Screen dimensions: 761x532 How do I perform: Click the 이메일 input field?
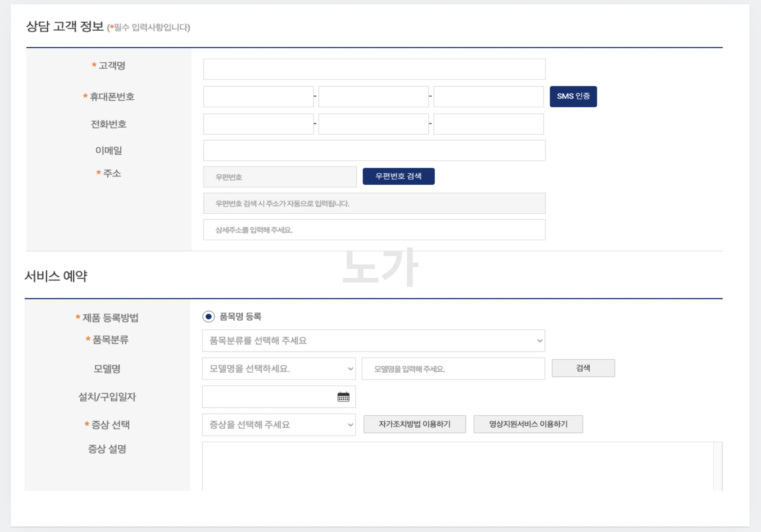374,150
